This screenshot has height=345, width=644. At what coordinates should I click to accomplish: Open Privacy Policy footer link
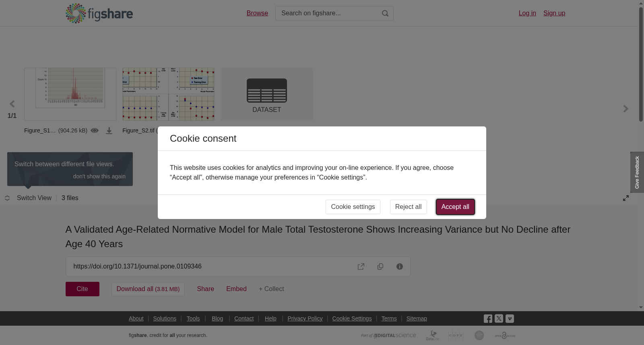(305, 318)
